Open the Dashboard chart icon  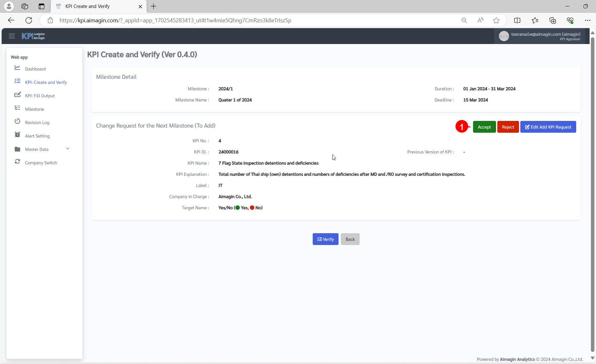click(18, 68)
